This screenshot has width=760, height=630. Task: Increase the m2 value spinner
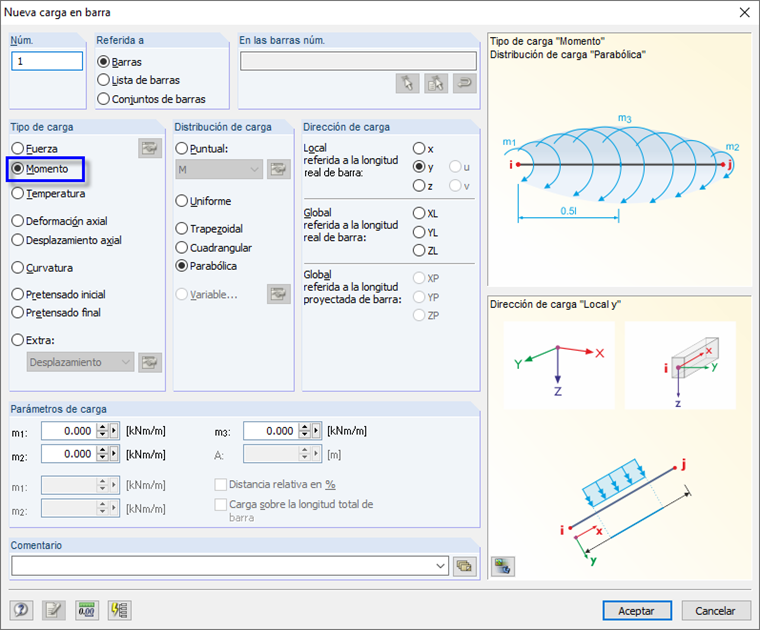[102, 450]
